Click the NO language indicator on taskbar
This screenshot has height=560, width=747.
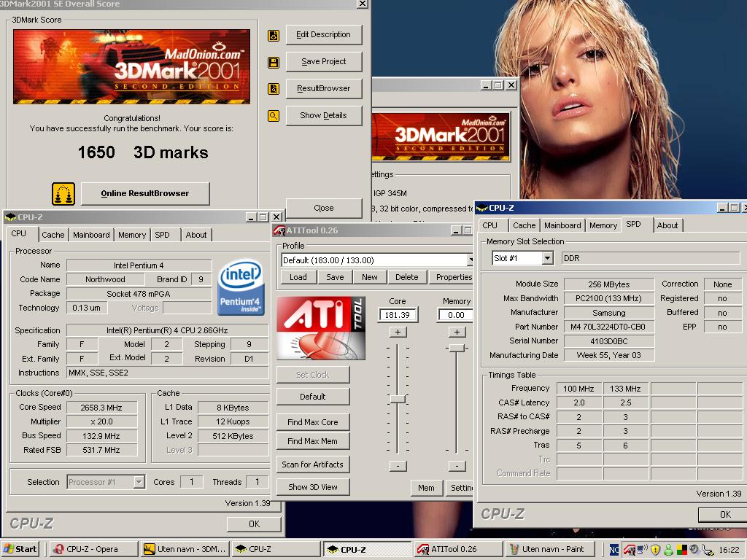click(x=614, y=550)
